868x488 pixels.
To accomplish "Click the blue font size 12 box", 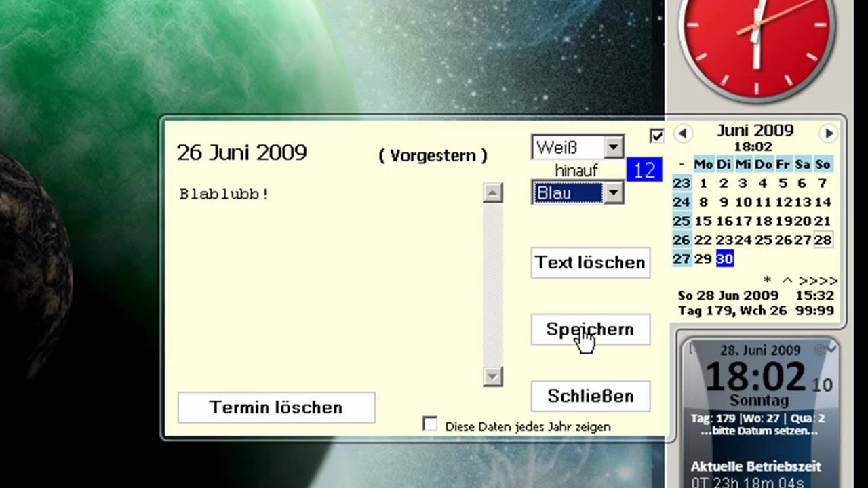I will 644,169.
